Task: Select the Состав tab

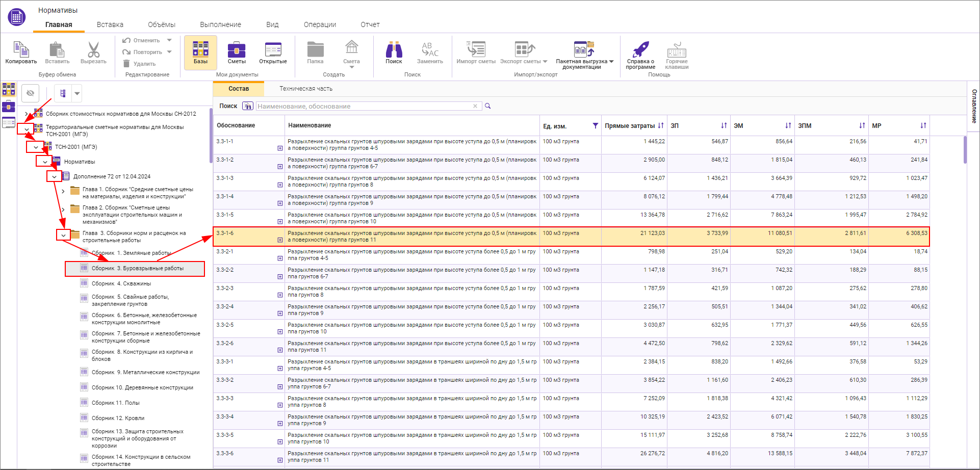Action: pyautogui.click(x=239, y=89)
